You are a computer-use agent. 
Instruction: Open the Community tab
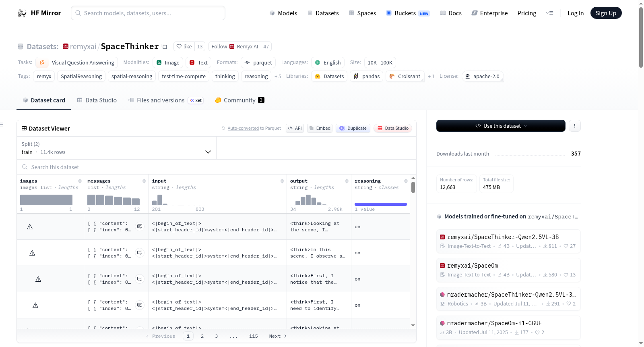[x=239, y=100]
